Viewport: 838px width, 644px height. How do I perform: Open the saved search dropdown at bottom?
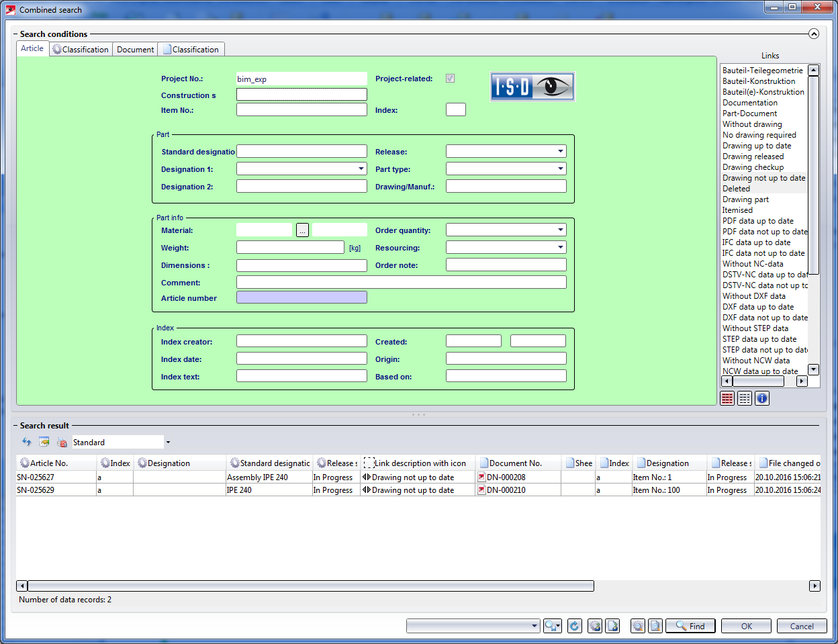tap(534, 626)
